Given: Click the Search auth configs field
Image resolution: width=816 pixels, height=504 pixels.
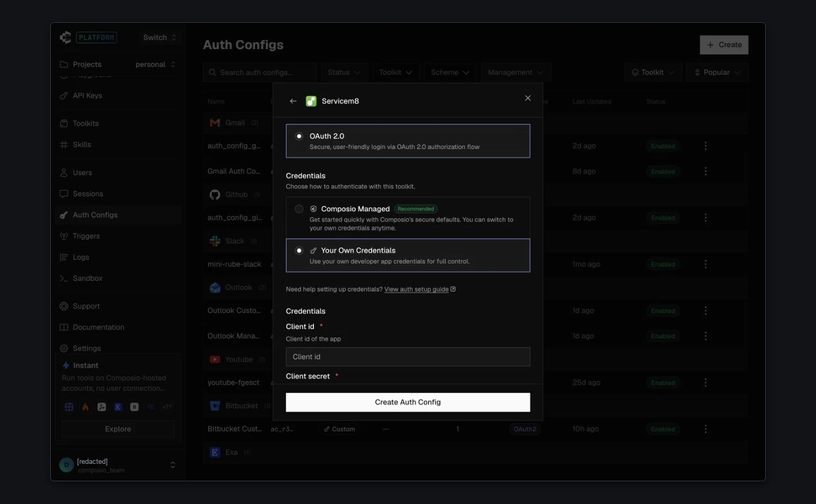Looking at the screenshot, I should click(260, 72).
